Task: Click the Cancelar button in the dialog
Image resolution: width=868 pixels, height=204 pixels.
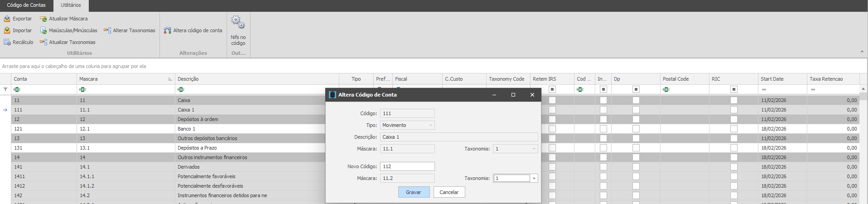Action: click(x=449, y=192)
